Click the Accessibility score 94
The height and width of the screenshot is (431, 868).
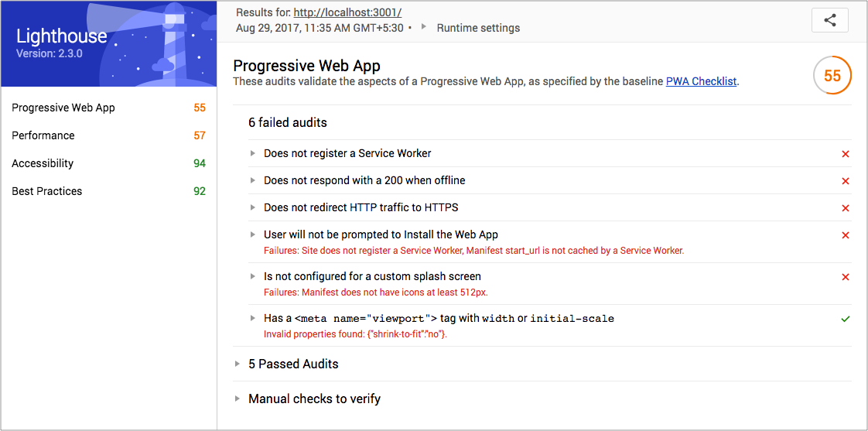pyautogui.click(x=200, y=162)
